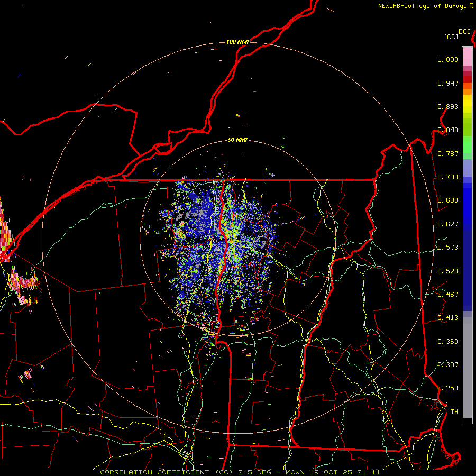Click the [CC] units label
Image resolution: width=476 pixels, height=476 pixels.
coord(451,36)
